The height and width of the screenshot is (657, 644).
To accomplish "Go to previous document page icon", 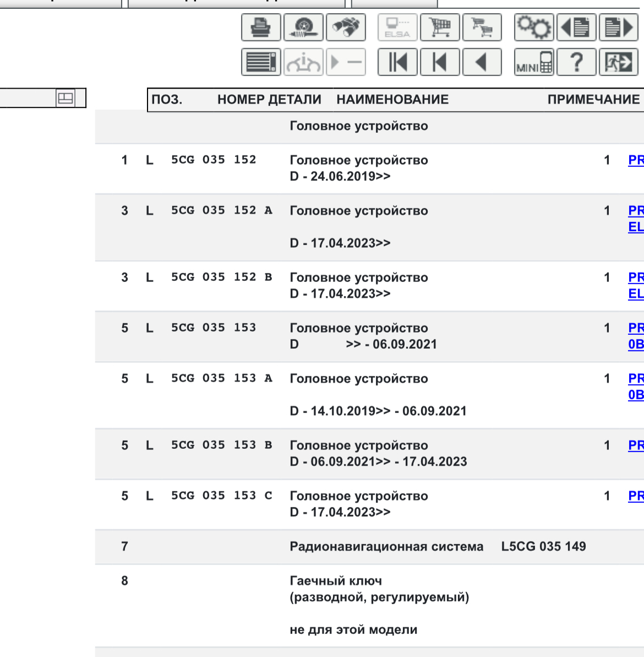I will coord(576,27).
